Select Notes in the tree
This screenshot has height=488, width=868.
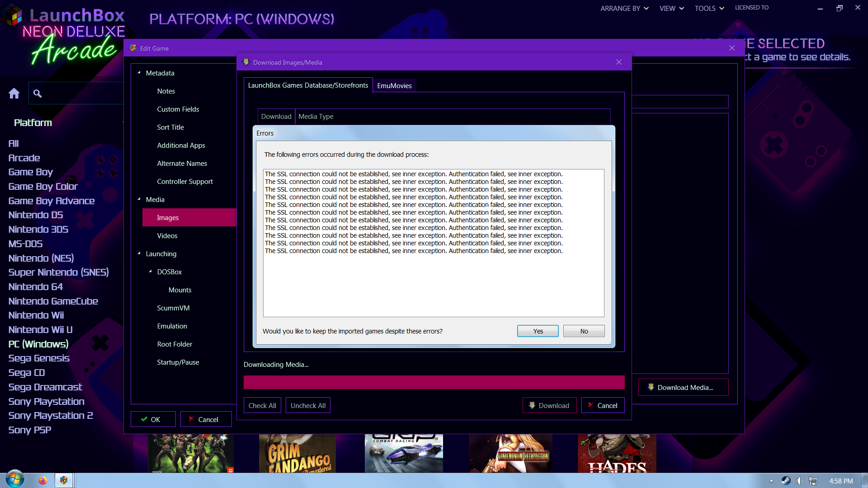click(166, 91)
